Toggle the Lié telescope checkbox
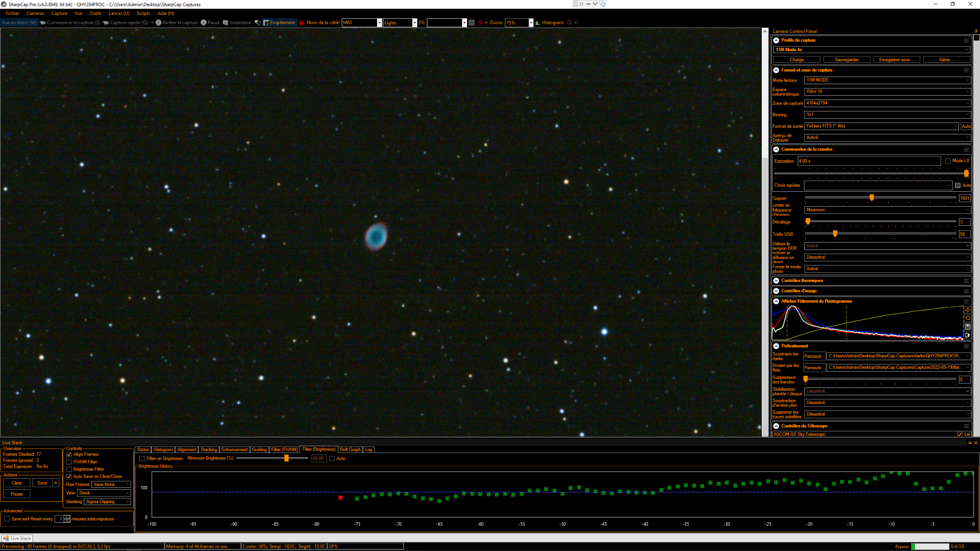Viewport: 980px width, 551px height. coord(960,434)
